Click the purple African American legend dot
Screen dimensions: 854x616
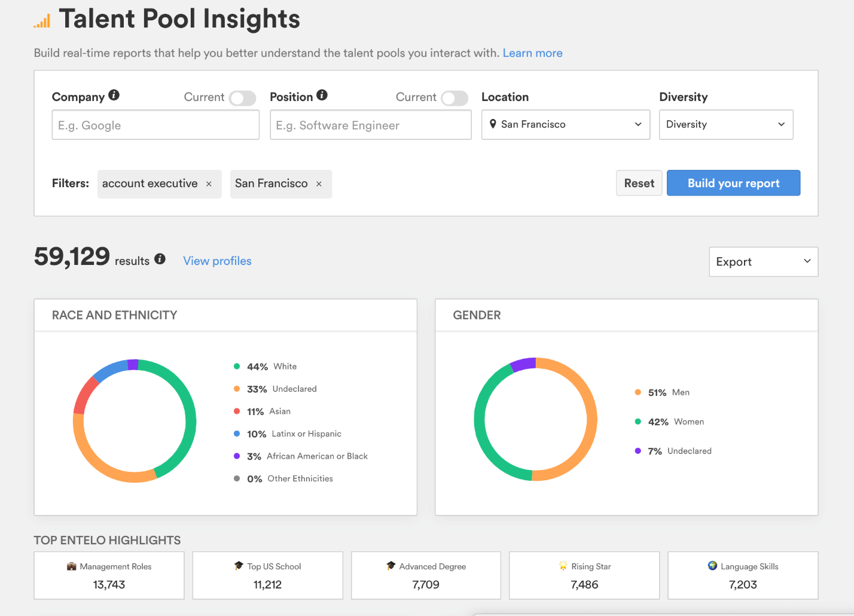coord(237,456)
